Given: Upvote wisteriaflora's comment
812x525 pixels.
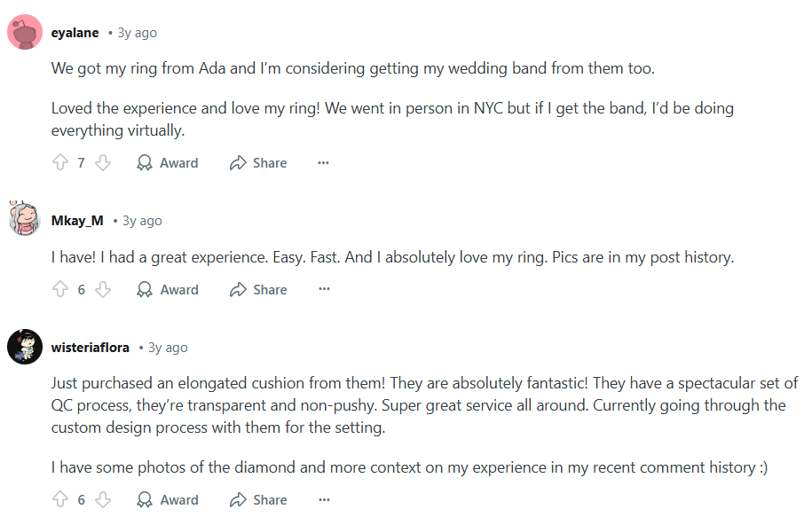Looking at the screenshot, I should (60, 500).
